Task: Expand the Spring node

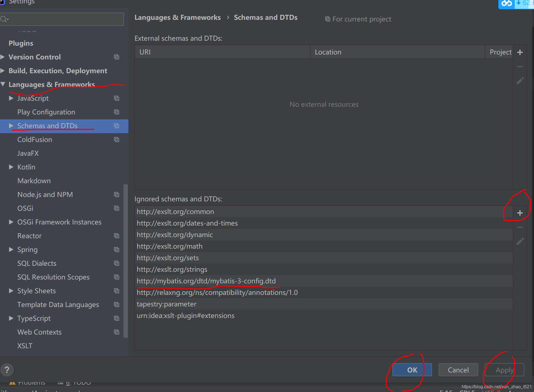Action: click(11, 250)
